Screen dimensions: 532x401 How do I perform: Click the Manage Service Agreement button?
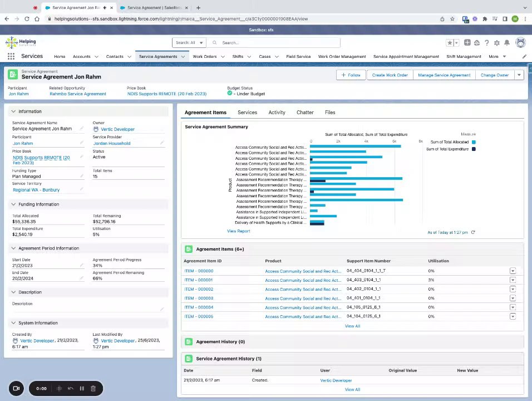point(444,75)
